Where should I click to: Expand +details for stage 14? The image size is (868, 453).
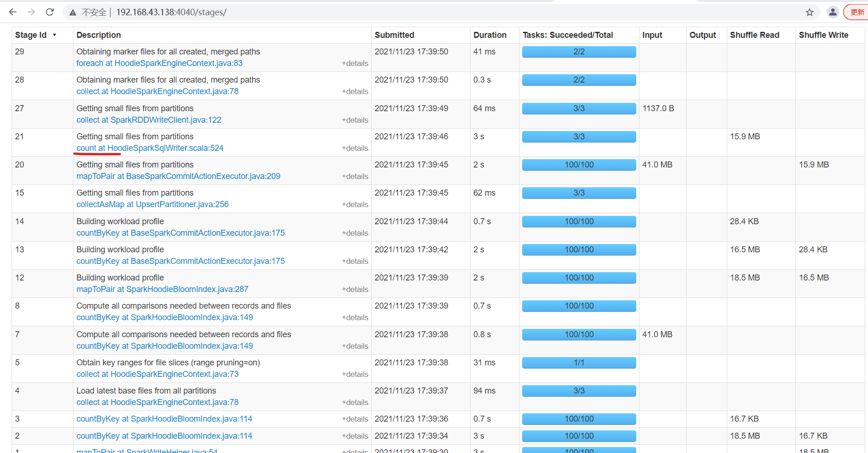pyautogui.click(x=355, y=233)
